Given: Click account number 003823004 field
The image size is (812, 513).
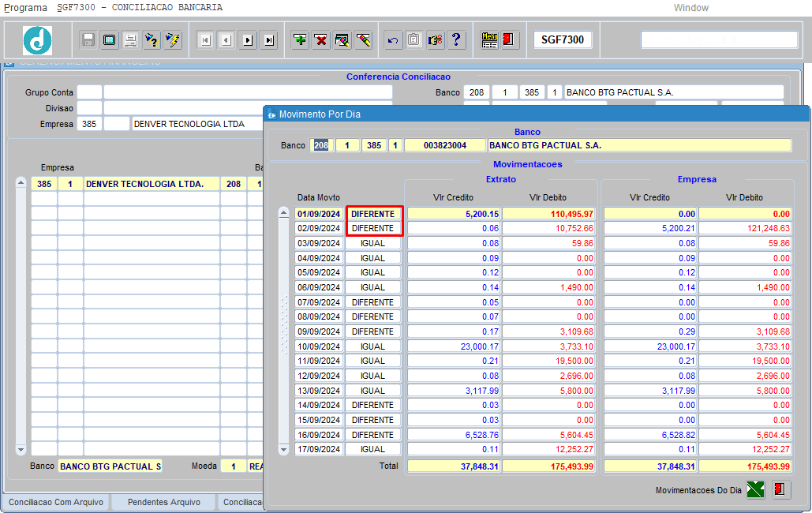Looking at the screenshot, I should tap(445, 145).
